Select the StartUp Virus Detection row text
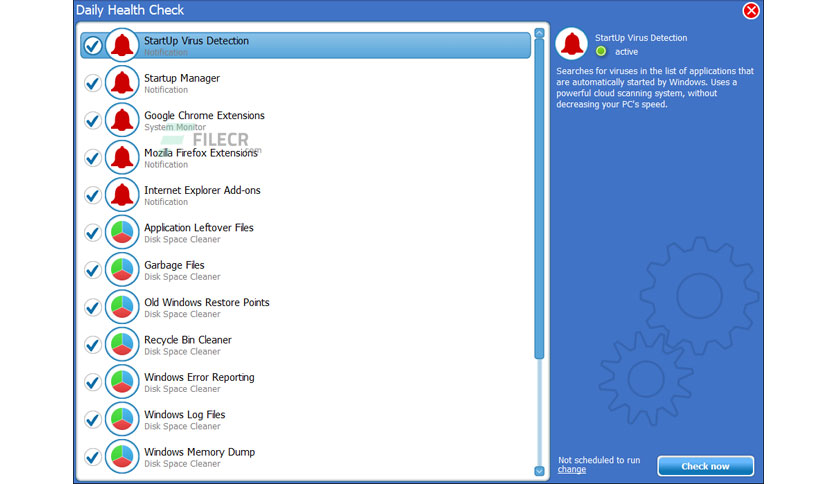 [x=196, y=41]
